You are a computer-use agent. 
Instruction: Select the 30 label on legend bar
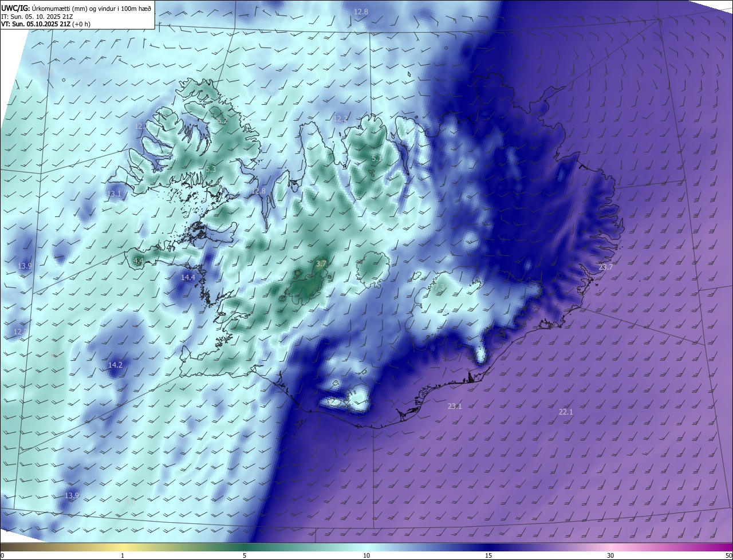[x=610, y=555]
